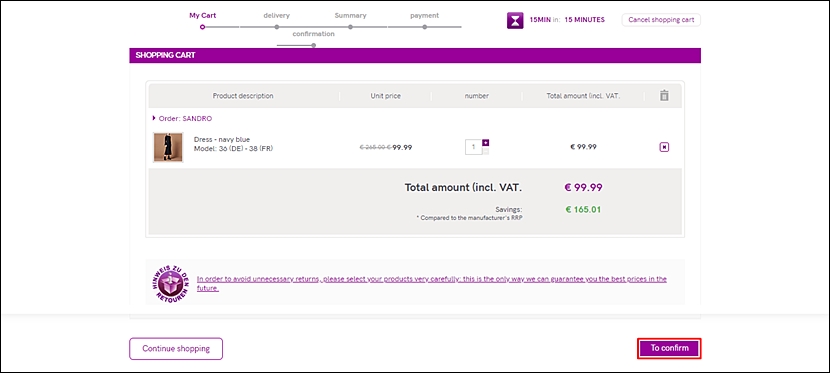Click the Dress - navy blue product name

pos(222,139)
